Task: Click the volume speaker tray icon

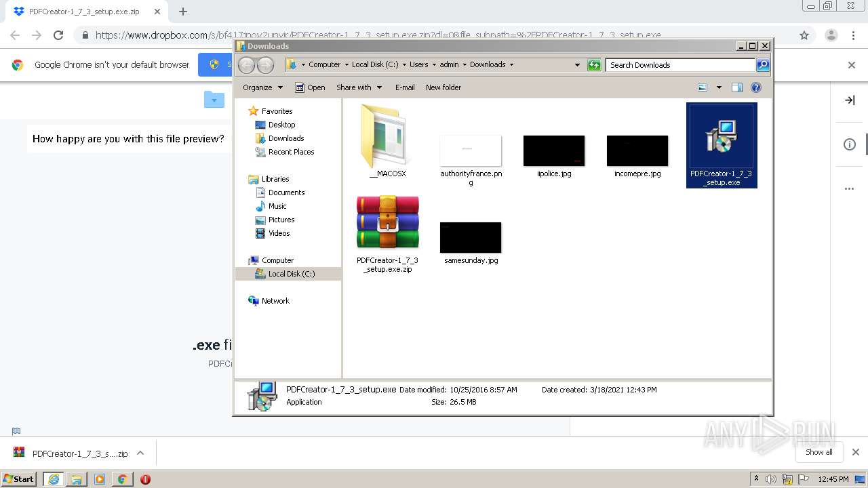Action: click(x=771, y=479)
